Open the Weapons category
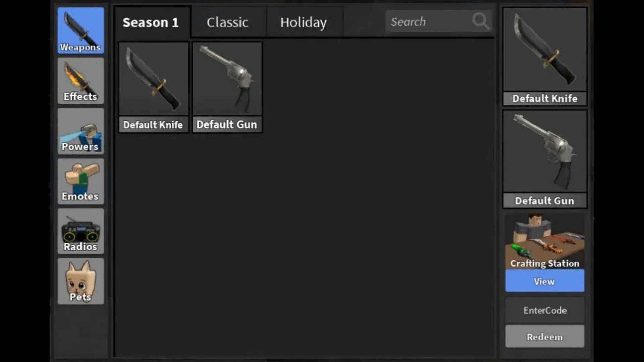 pos(80,31)
